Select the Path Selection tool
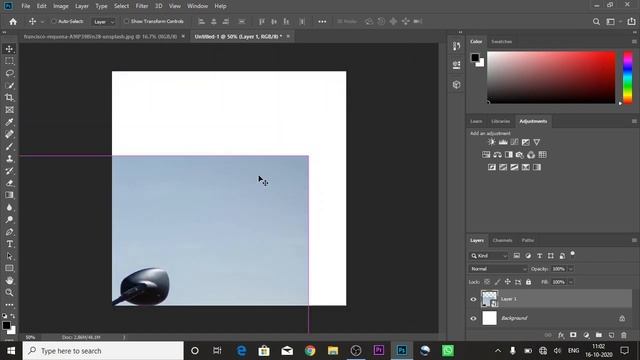Image resolution: width=640 pixels, height=360 pixels. click(x=9, y=256)
